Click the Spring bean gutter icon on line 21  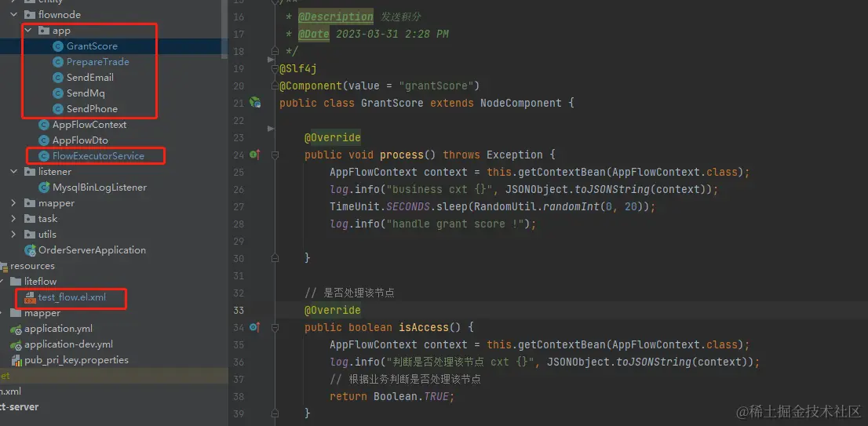pyautogui.click(x=254, y=102)
